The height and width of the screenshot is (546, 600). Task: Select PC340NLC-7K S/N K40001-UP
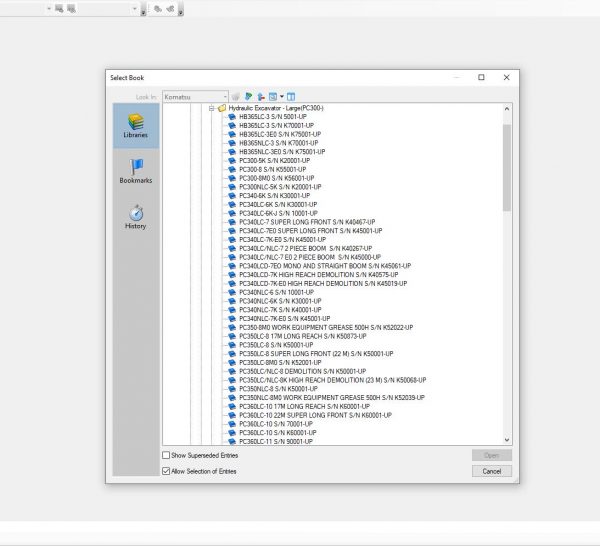[280, 310]
